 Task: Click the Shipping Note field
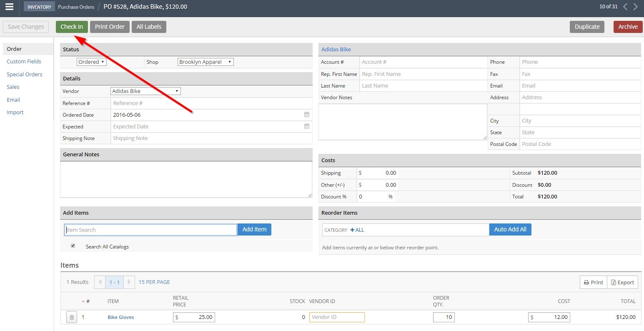(211, 138)
